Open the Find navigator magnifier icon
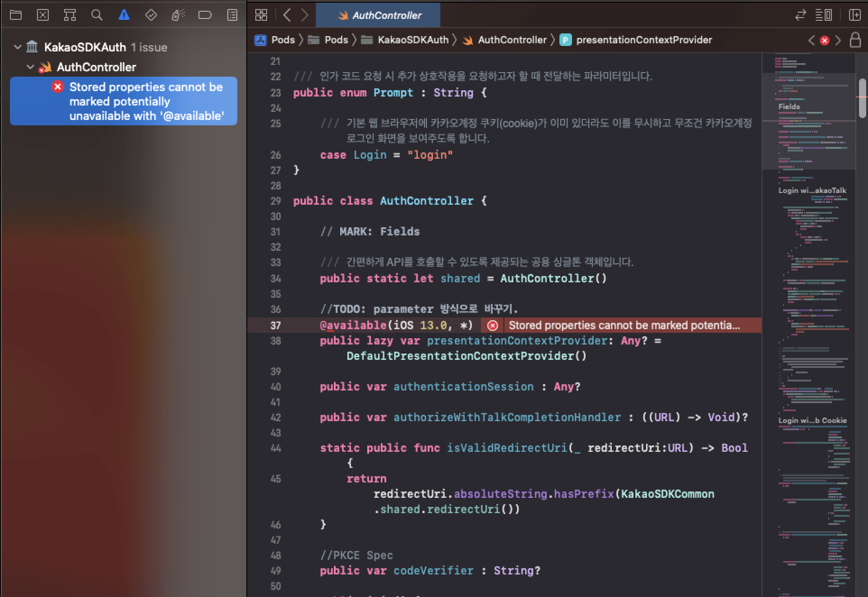 [97, 15]
